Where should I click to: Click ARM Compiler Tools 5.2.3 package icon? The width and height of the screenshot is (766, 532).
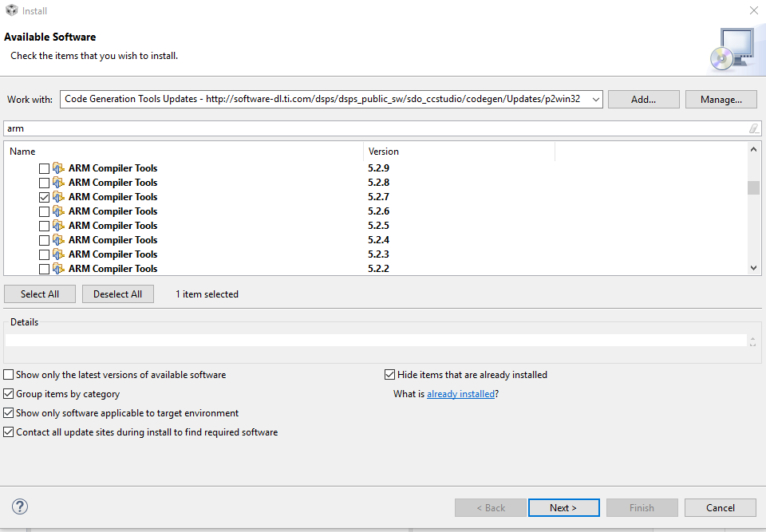(x=58, y=254)
